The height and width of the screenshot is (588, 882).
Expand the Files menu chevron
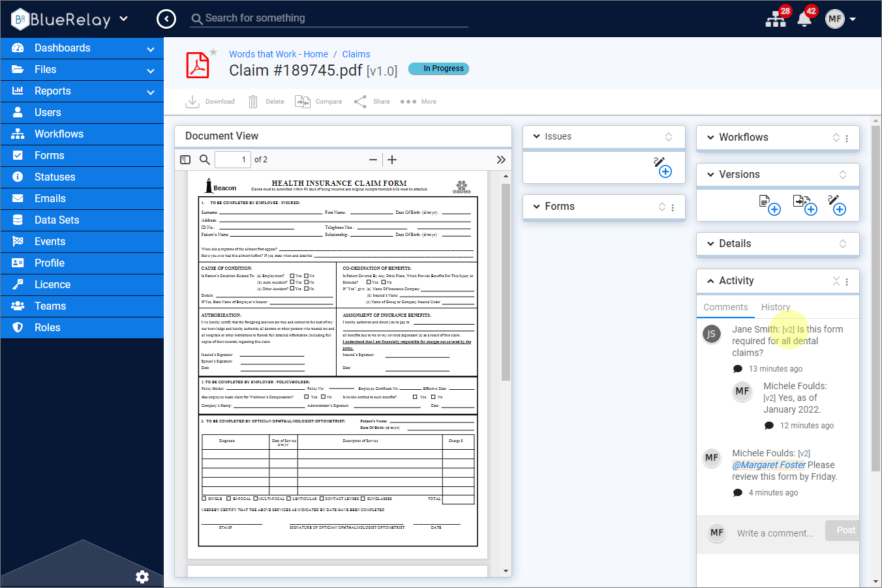151,70
